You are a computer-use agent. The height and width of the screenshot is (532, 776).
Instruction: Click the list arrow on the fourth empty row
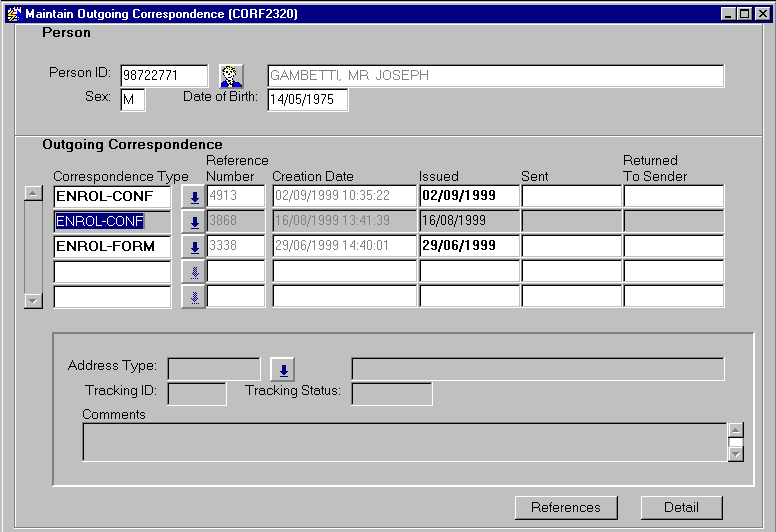194,272
